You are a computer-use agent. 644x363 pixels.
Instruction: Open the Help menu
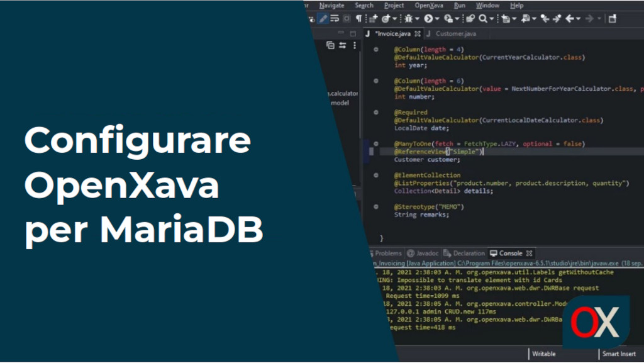(517, 5)
